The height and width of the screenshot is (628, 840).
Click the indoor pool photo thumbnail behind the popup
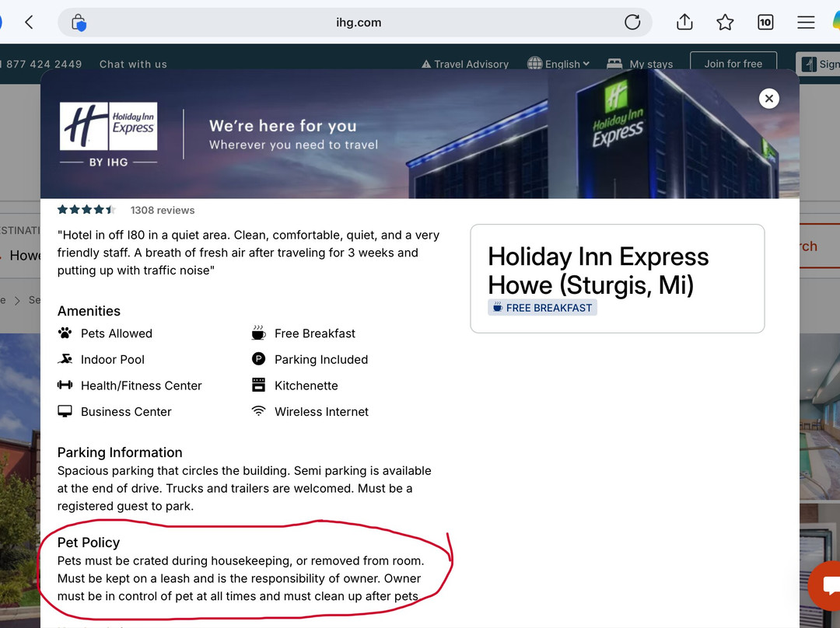tap(820, 418)
